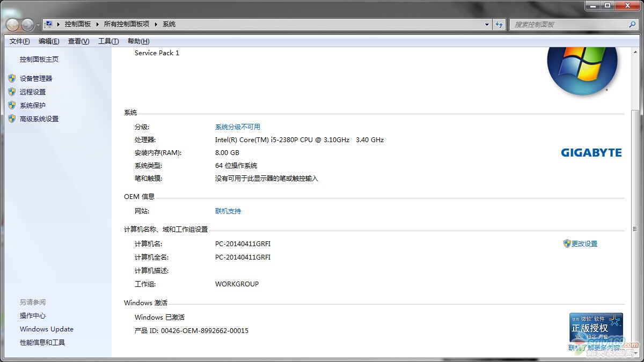Click the shield icon beside 远程设置
The width and height of the screenshot is (644, 362).
coord(12,92)
